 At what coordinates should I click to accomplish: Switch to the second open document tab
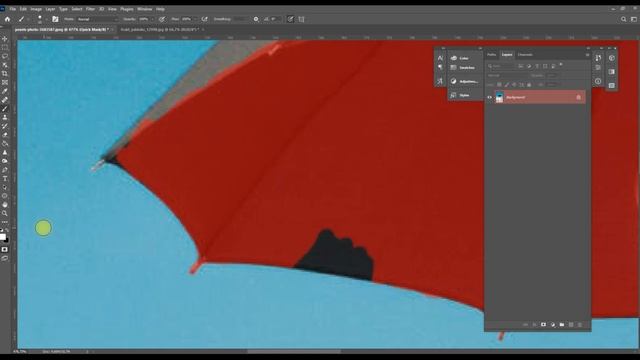tap(160, 30)
